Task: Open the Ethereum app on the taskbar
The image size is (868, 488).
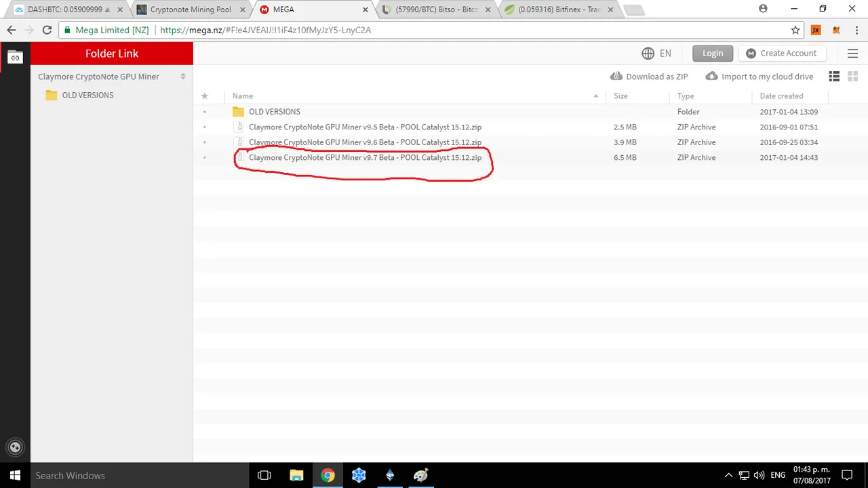Action: [x=390, y=475]
